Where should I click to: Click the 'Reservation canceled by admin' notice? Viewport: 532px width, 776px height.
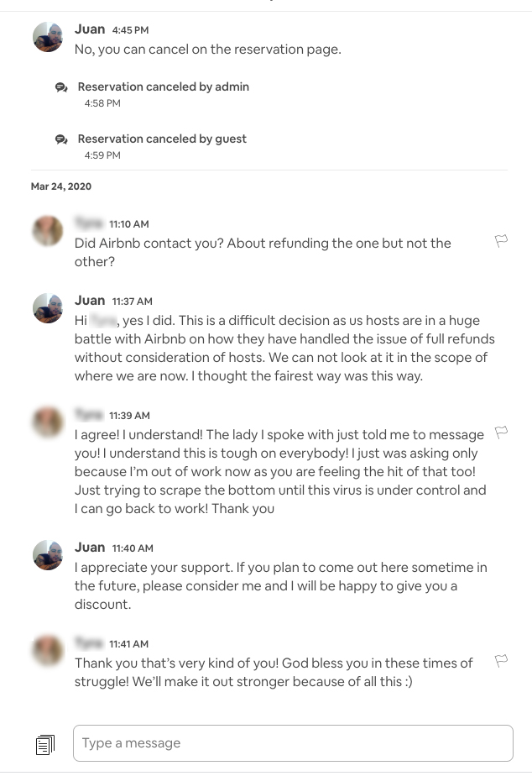pyautogui.click(x=163, y=87)
